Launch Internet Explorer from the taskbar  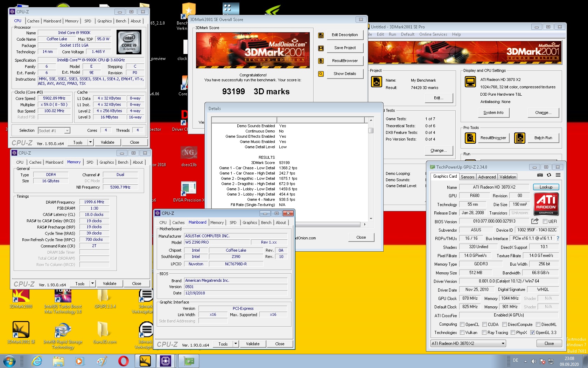click(x=37, y=361)
